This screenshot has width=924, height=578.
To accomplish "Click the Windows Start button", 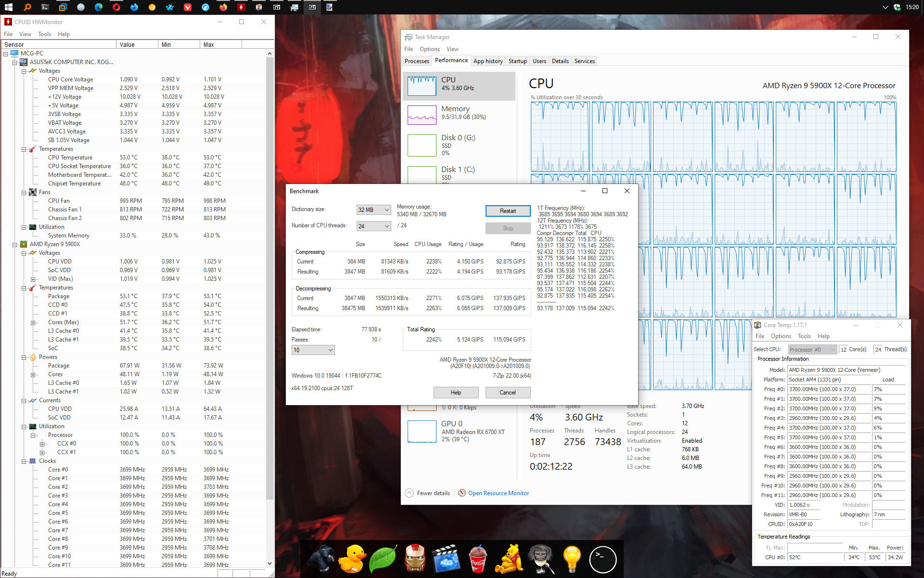I will pos(8,7).
